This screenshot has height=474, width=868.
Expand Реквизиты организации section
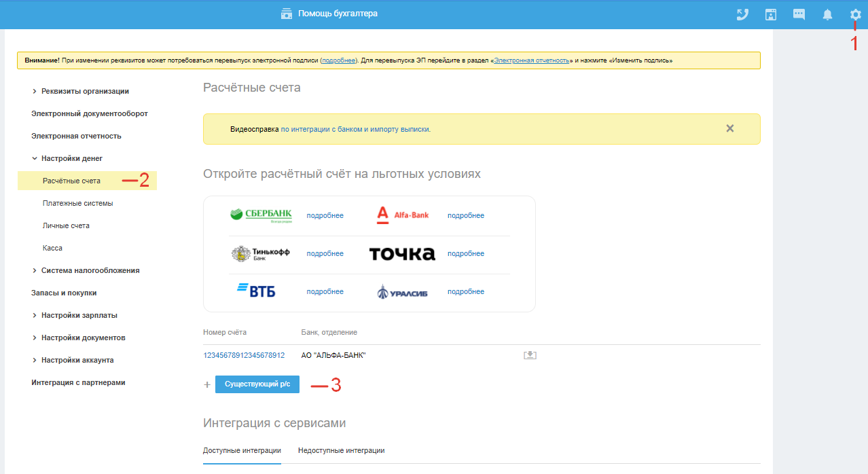pyautogui.click(x=80, y=91)
